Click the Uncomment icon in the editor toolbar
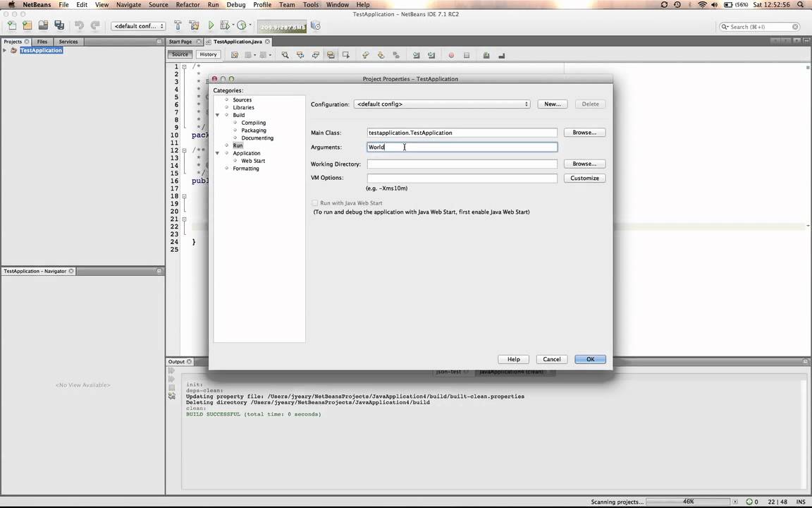 501,55
